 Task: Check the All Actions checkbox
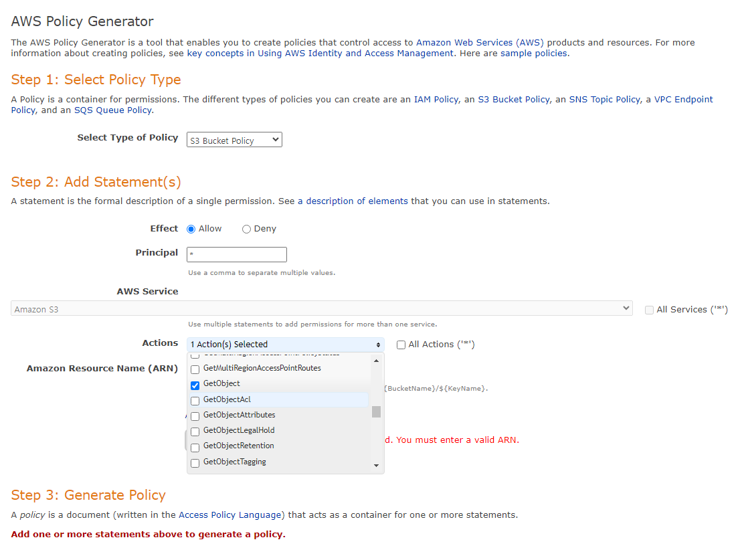[x=401, y=345]
